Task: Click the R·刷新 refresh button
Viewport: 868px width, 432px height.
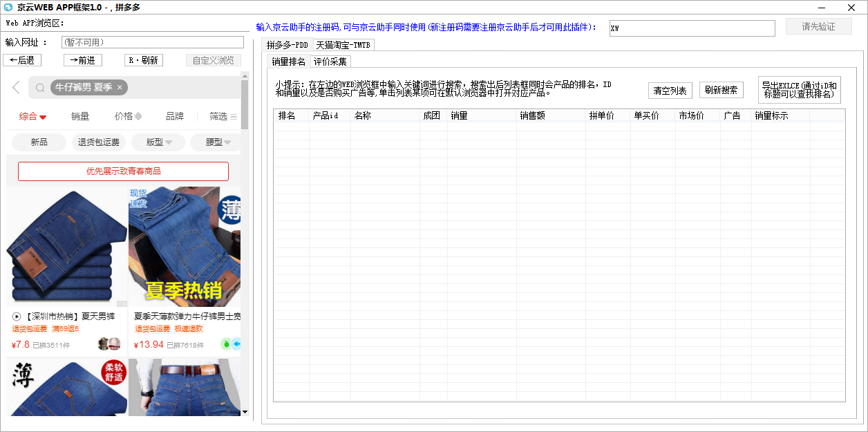Action: 144,60
